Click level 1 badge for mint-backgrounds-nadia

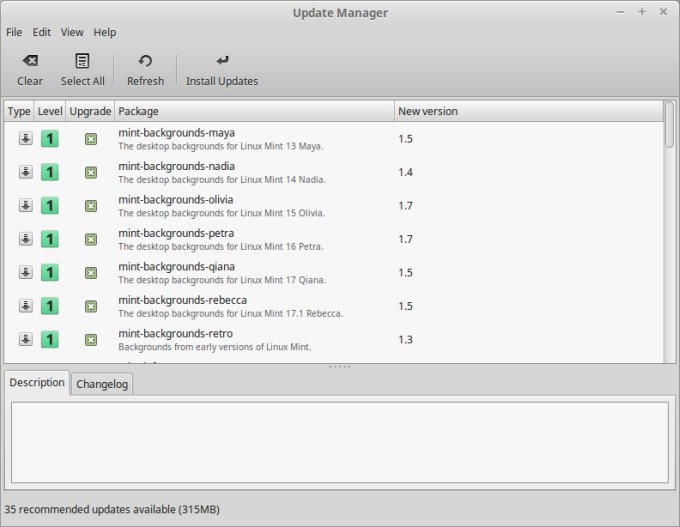[49, 172]
